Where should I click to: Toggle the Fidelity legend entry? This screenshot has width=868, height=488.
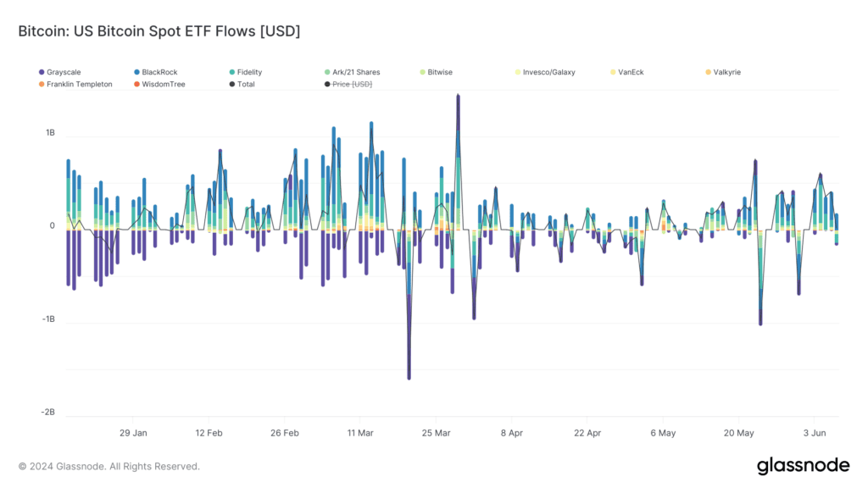tap(246, 73)
